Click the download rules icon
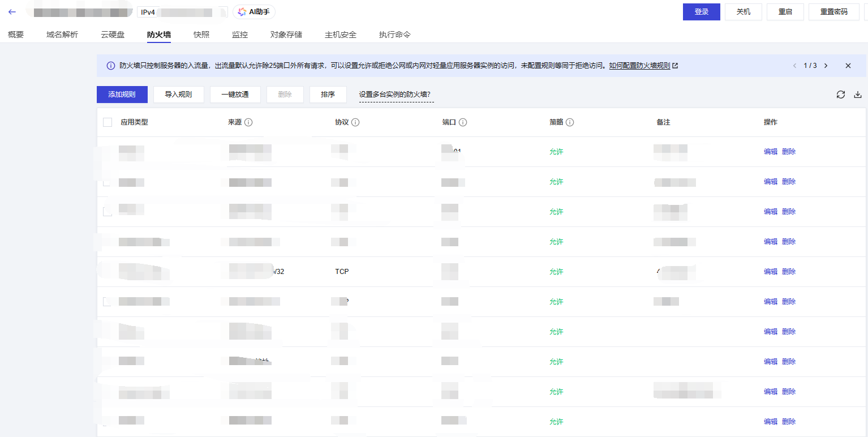 858,95
